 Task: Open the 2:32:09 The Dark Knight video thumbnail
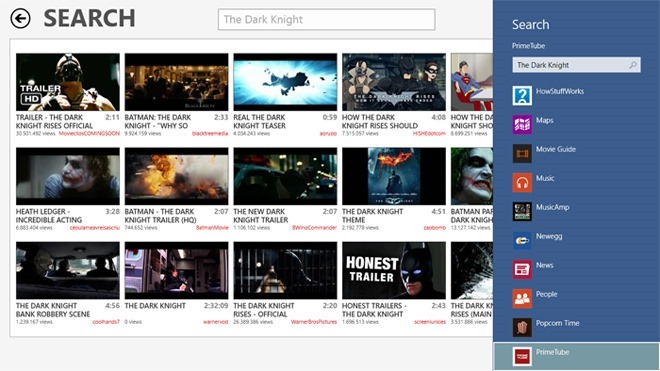tap(176, 270)
